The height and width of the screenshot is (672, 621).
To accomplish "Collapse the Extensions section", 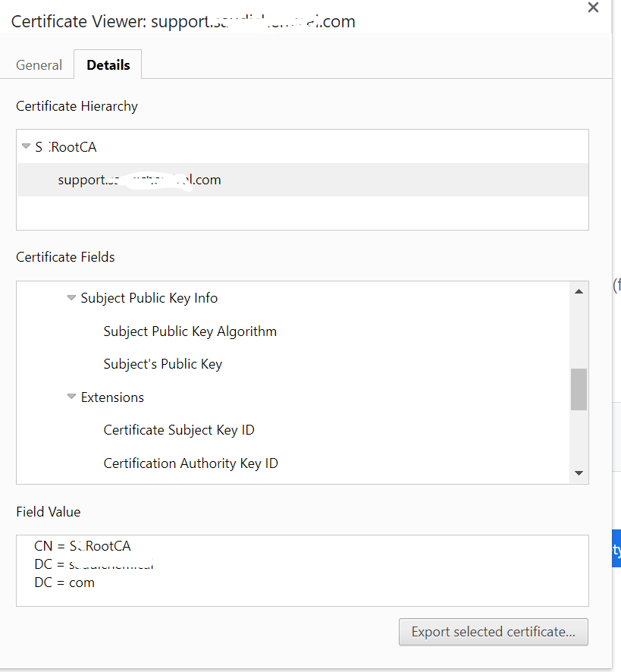I will [x=71, y=397].
